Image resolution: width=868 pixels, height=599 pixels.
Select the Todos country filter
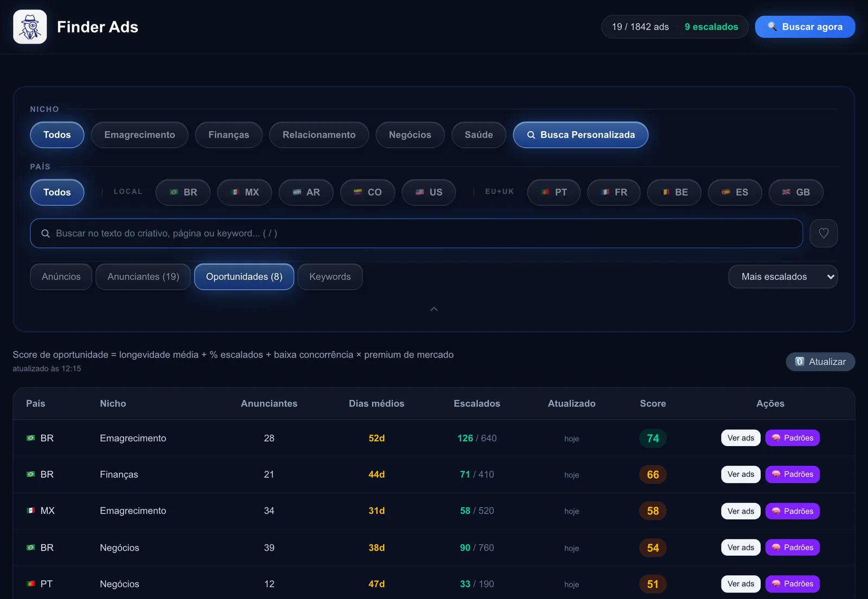[57, 192]
